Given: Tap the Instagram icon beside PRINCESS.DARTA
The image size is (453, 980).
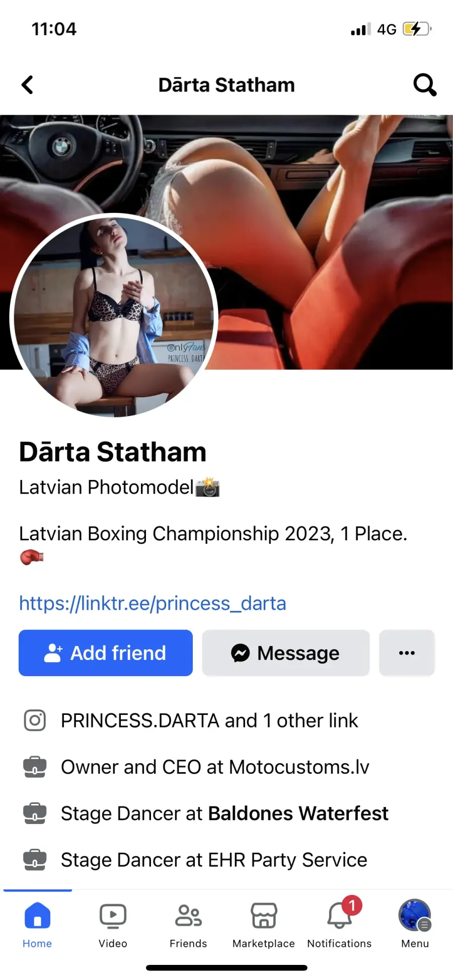Looking at the screenshot, I should pyautogui.click(x=35, y=720).
